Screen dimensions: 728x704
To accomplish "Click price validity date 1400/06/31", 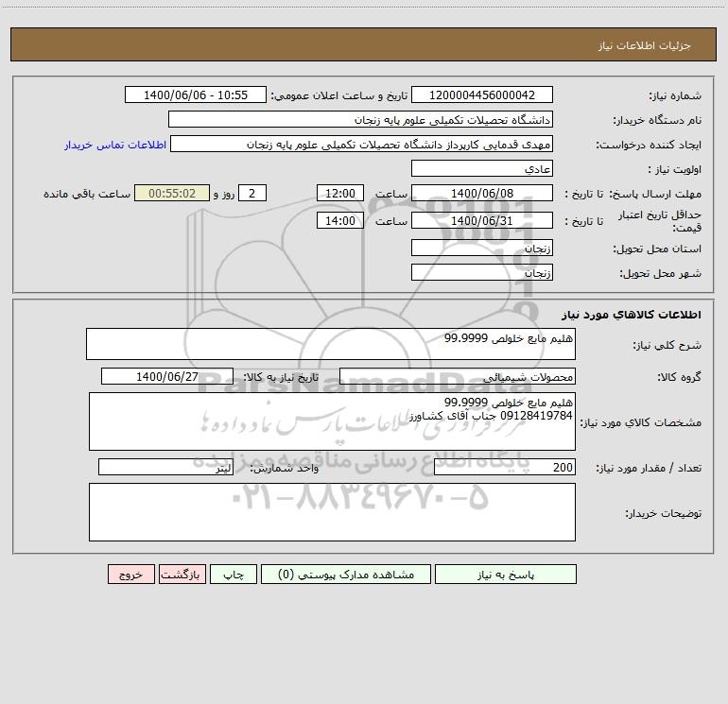I will [482, 220].
